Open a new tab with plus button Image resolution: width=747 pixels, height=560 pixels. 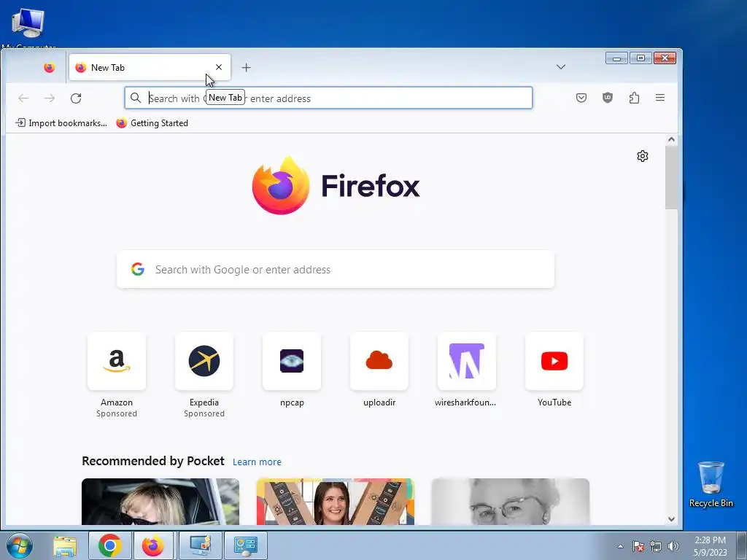(x=246, y=68)
